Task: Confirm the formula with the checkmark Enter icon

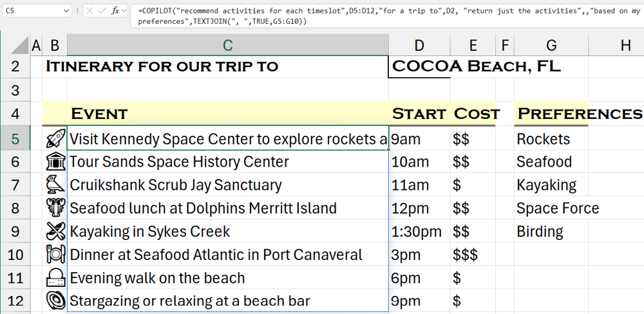Action: click(x=101, y=11)
